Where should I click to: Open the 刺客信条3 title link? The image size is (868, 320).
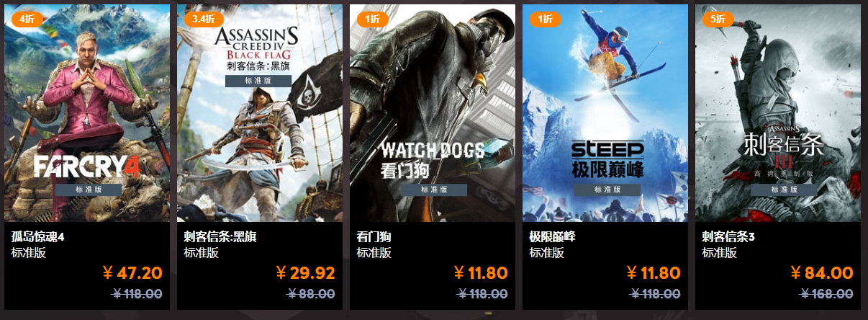[x=728, y=236]
